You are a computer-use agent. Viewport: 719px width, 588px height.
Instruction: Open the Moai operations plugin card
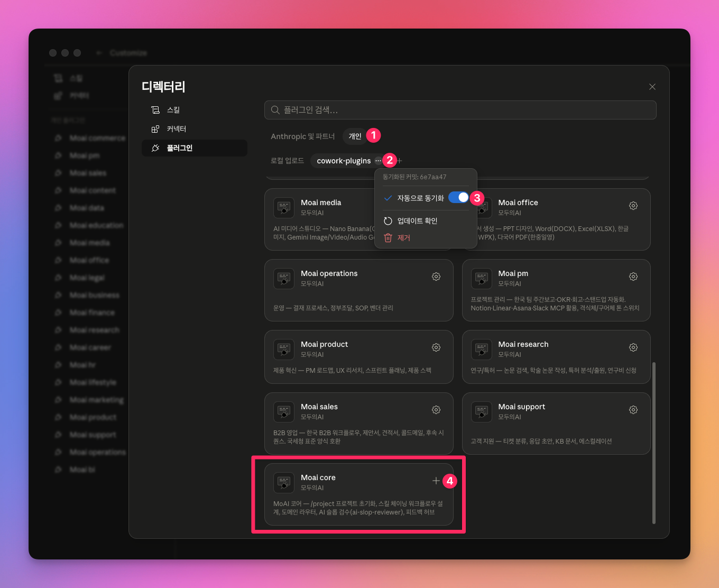358,290
